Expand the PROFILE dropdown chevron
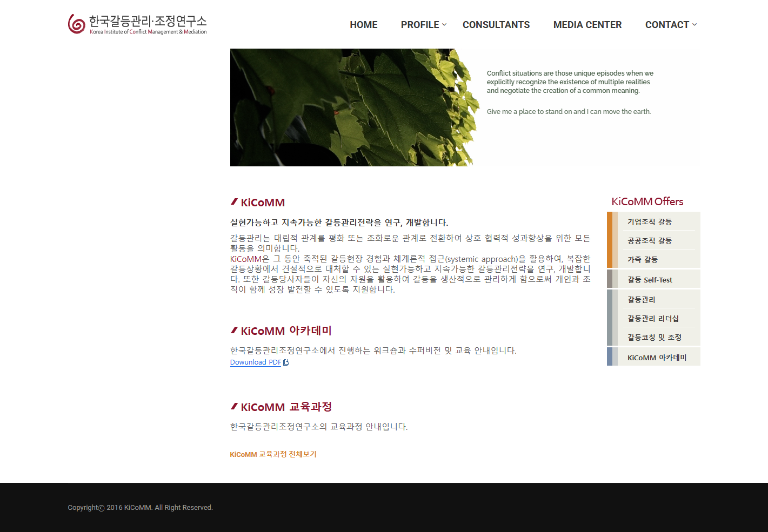 coord(444,24)
